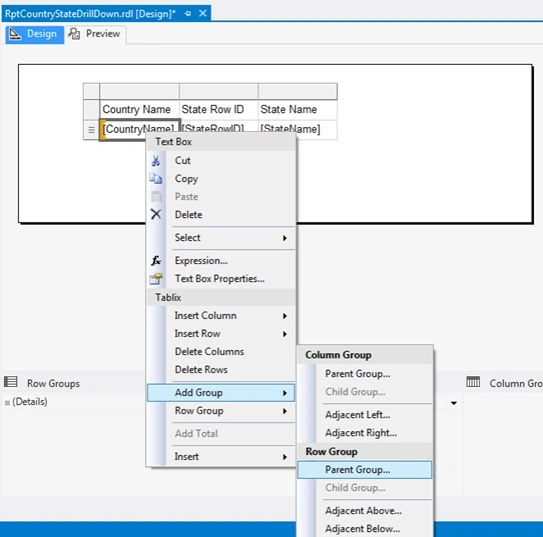Click the pin icon on document tab
The width and height of the screenshot is (543, 537).
188,14
